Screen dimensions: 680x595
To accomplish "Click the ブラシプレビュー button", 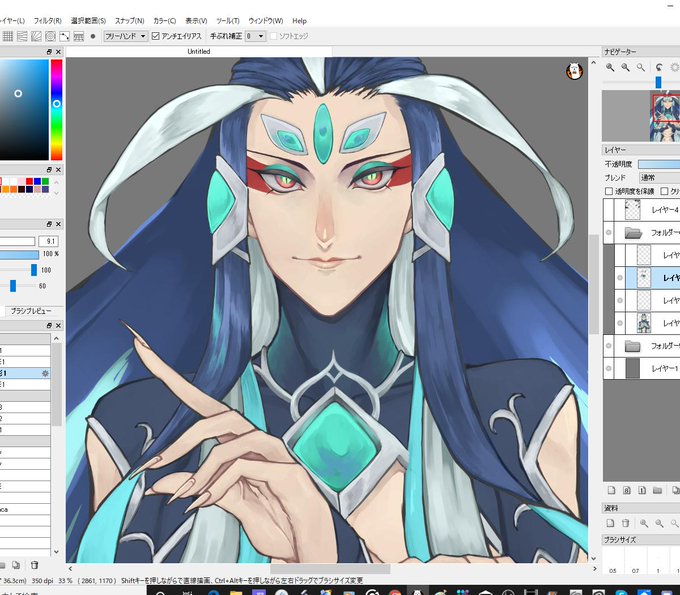I will pyautogui.click(x=31, y=311).
